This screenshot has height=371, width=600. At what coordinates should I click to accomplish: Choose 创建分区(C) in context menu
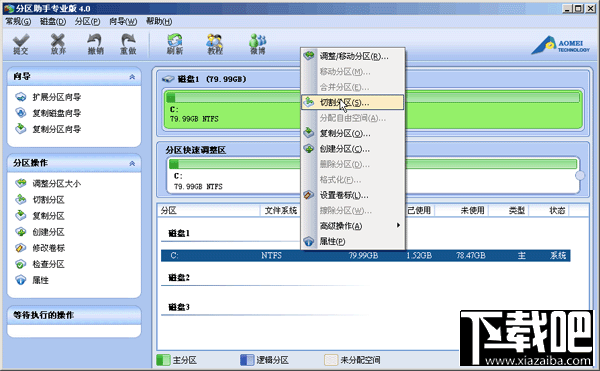(353, 149)
